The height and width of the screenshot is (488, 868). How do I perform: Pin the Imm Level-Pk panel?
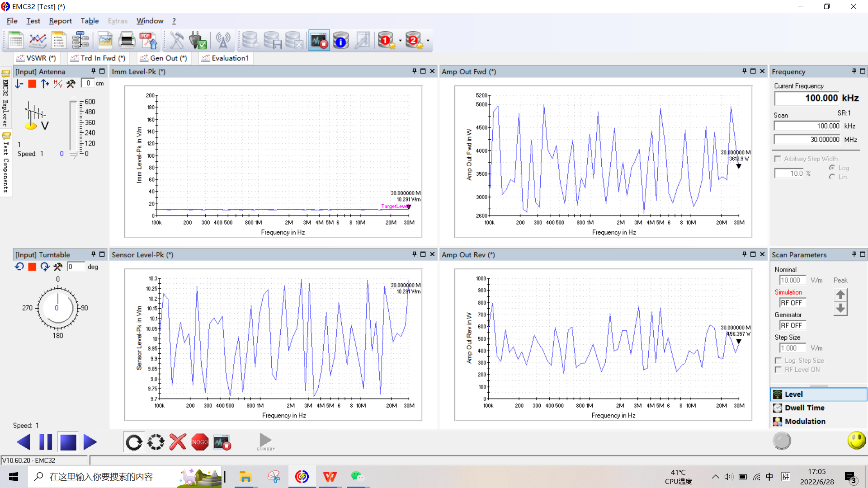[x=414, y=71]
